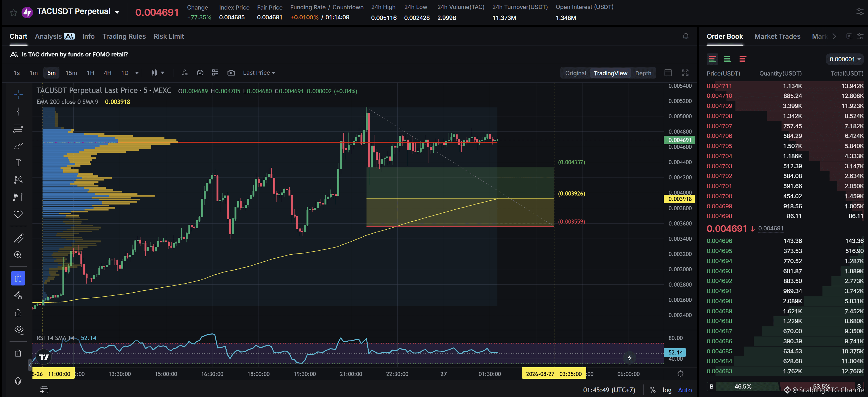Open the 0.000001 price grouping dropdown
The height and width of the screenshot is (397, 868).
click(845, 59)
